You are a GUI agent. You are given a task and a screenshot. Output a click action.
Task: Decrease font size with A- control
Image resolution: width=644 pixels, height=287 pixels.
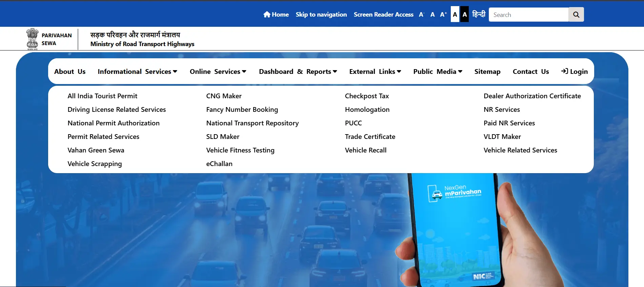[421, 15]
